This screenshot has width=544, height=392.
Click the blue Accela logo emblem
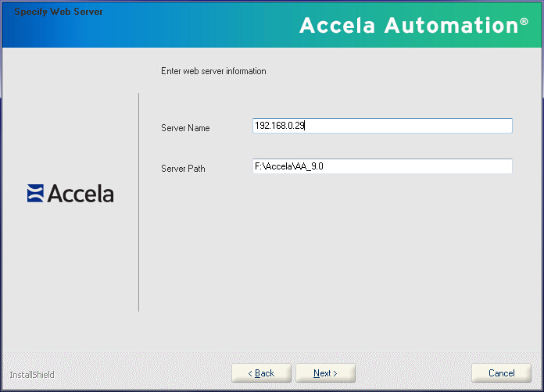click(35, 194)
